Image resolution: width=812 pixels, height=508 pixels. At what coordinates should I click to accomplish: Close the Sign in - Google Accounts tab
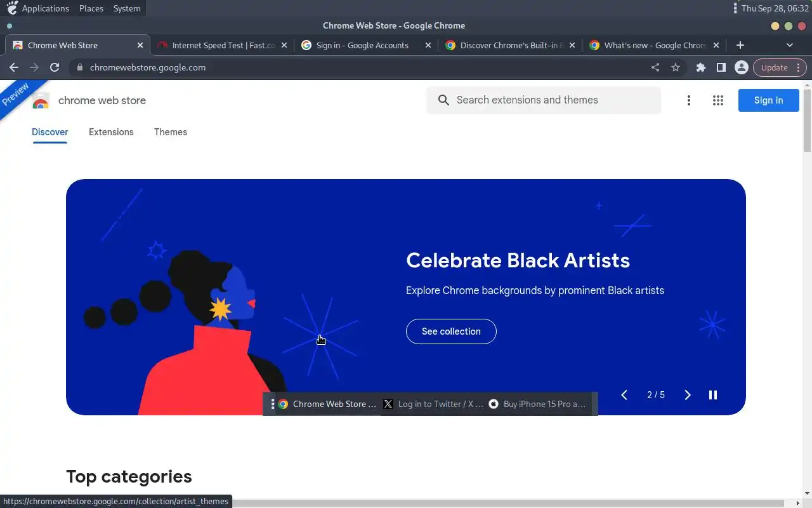click(428, 45)
